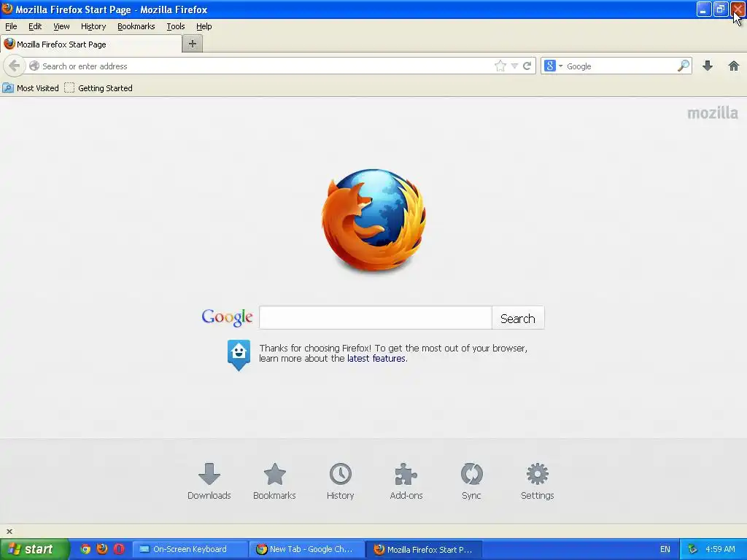
Task: Launch Chrome from quick launch
Action: click(85, 549)
